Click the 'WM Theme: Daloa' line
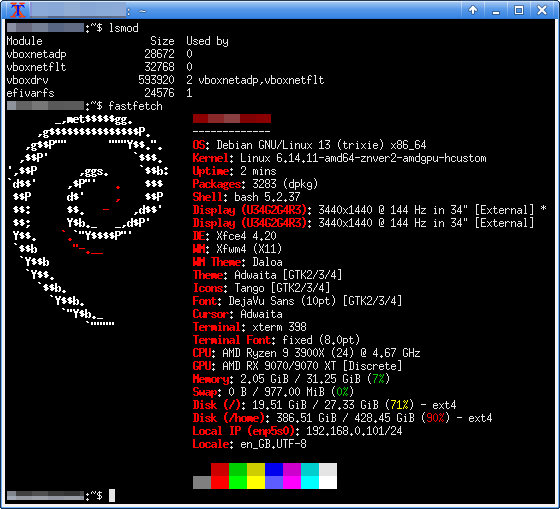Screen dimensions: 560x509 [238, 262]
